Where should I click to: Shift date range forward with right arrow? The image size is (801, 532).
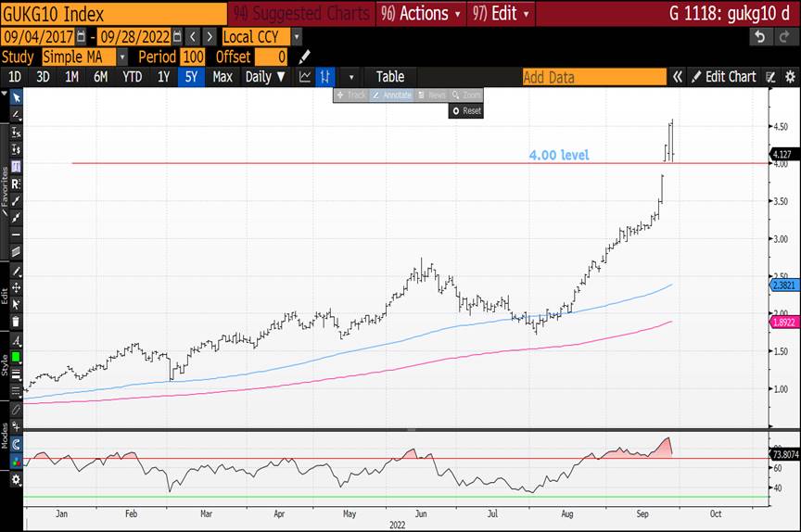[210, 37]
